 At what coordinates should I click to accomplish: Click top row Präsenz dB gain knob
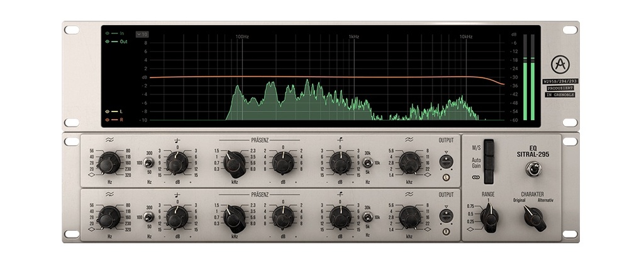pos(284,163)
